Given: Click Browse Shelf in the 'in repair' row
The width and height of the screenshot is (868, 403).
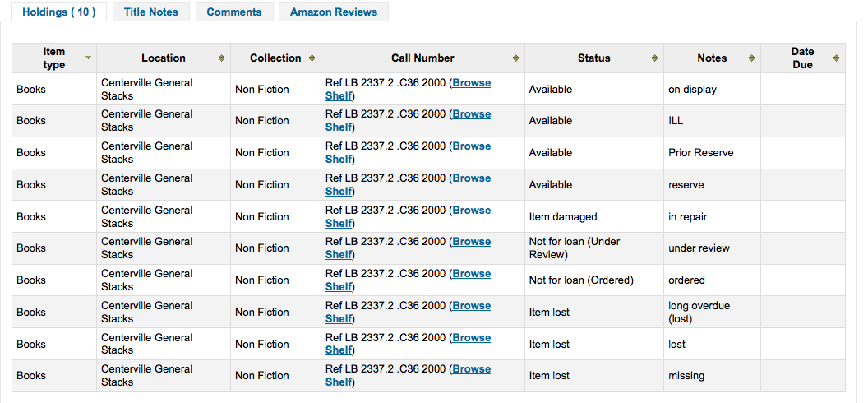Looking at the screenshot, I should click(x=471, y=211).
